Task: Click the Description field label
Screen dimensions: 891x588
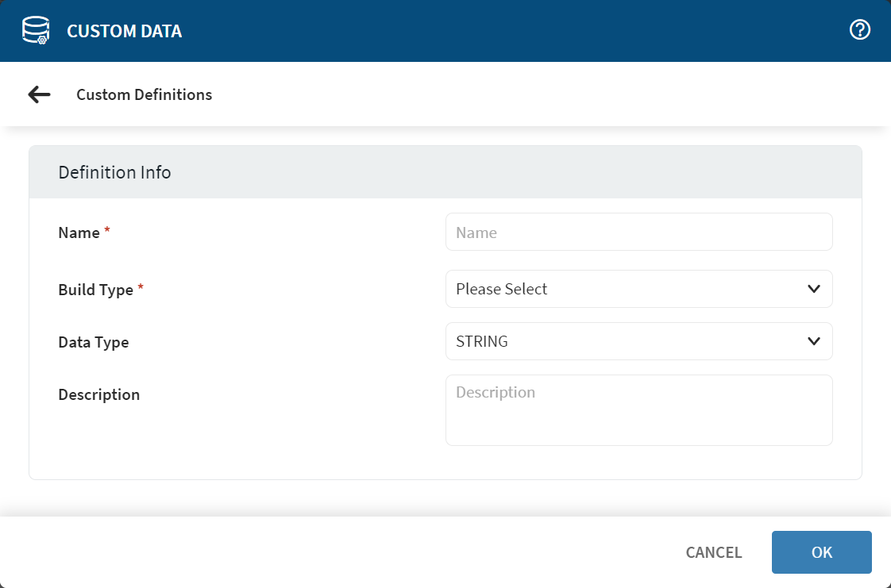Action: point(99,394)
